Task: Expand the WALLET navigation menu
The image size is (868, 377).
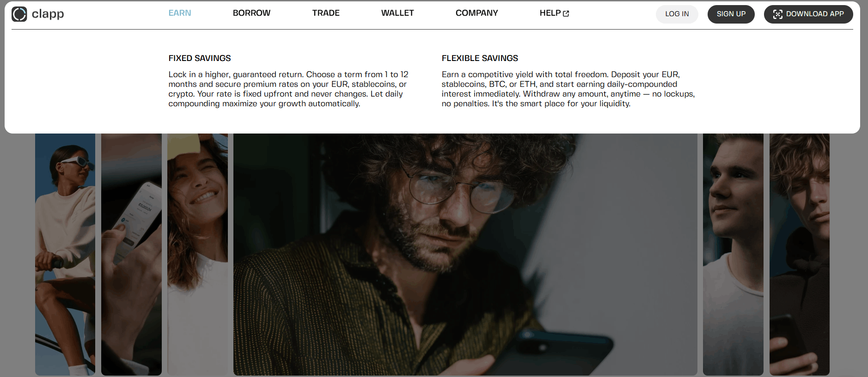Action: tap(397, 13)
